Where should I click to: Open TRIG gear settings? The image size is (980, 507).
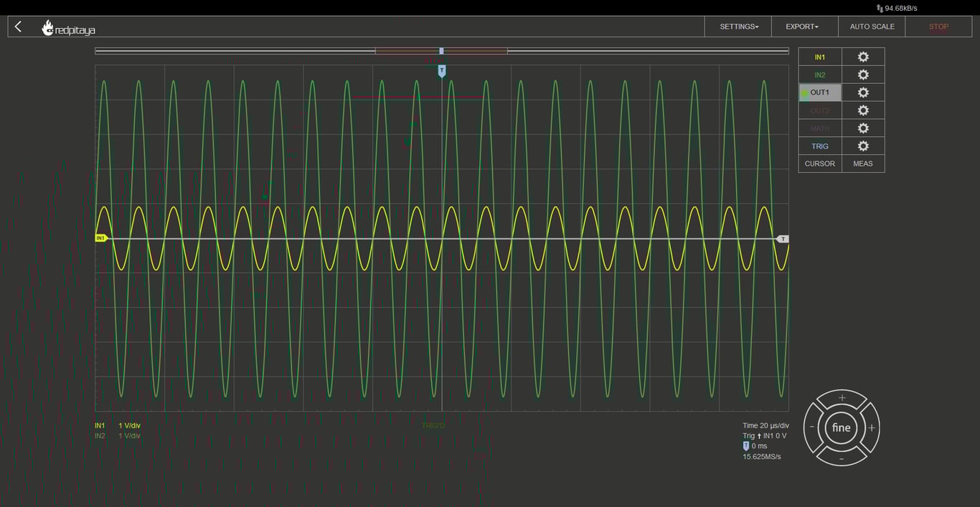pyautogui.click(x=863, y=146)
